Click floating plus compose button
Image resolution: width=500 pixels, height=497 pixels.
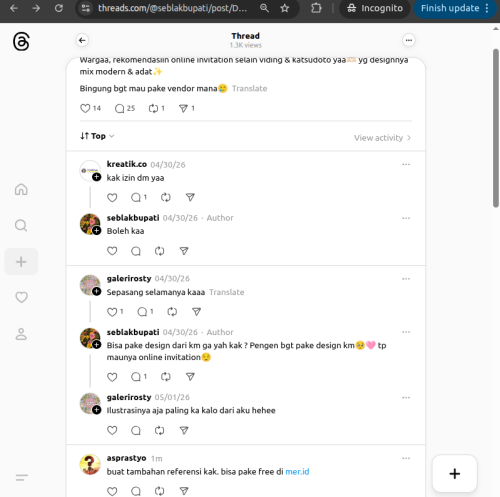tap(455, 473)
